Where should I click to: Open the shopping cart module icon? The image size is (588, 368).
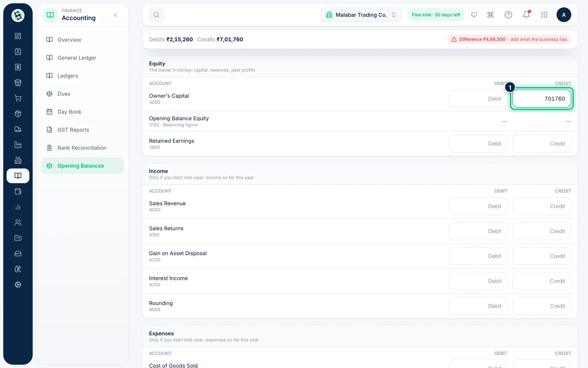(18, 98)
